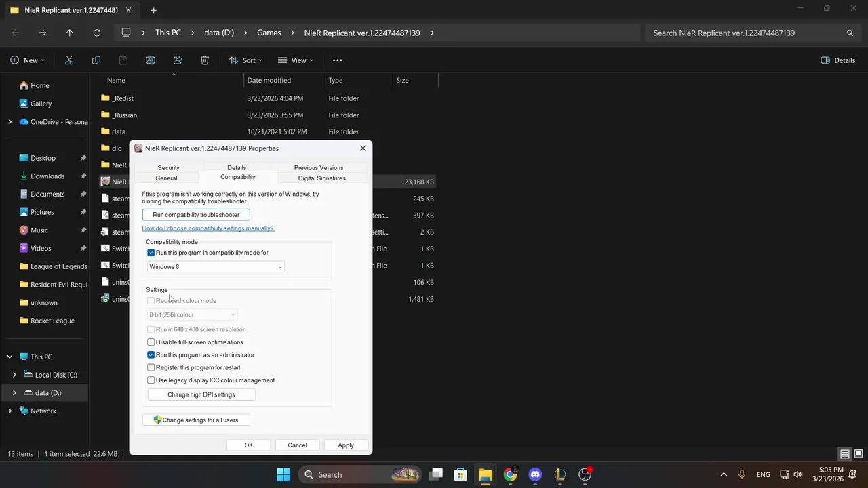The height and width of the screenshot is (488, 868).
Task: Expand Local Disk (C:) tree node
Action: [x=14, y=375]
